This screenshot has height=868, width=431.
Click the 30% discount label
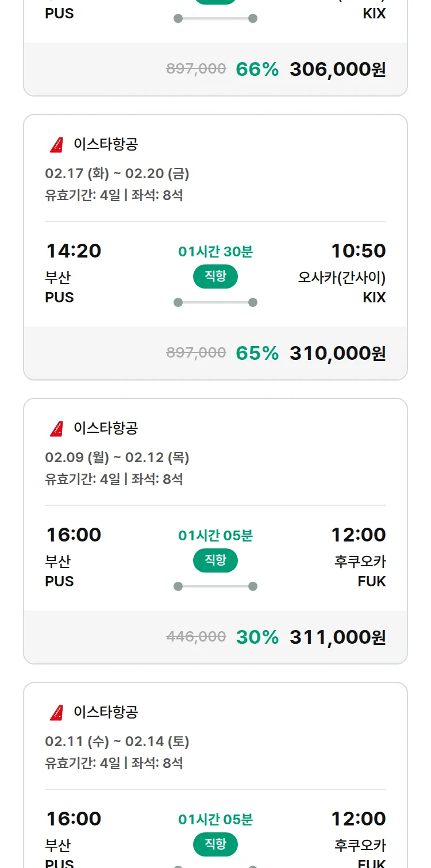click(x=257, y=637)
